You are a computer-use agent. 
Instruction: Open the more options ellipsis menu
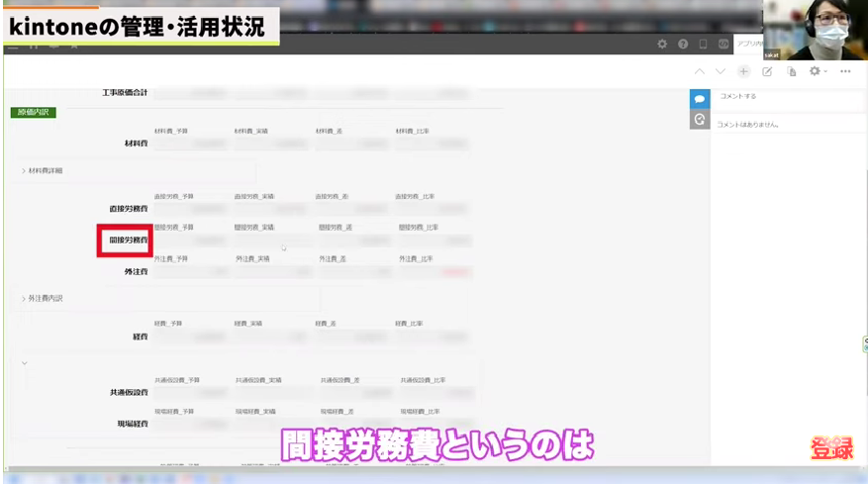coord(845,71)
